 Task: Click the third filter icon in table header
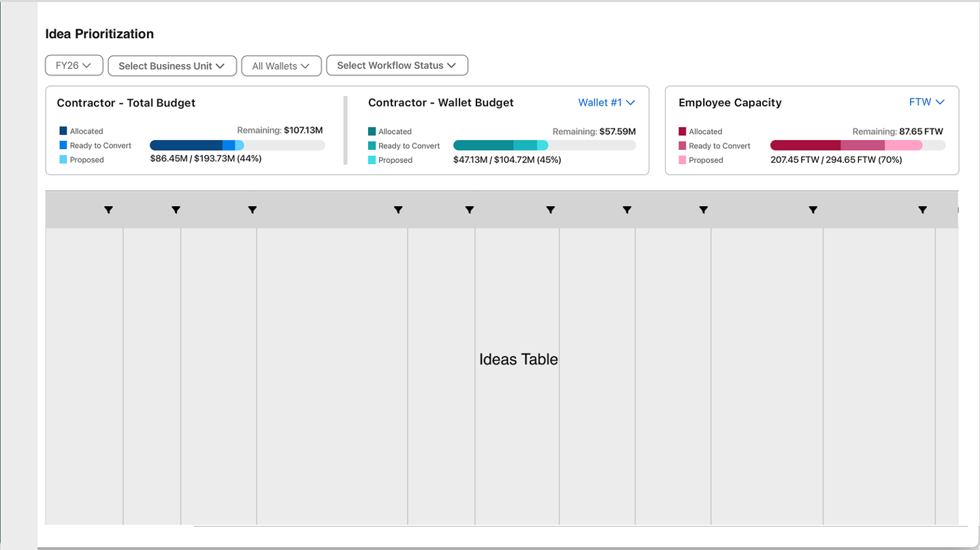pyautogui.click(x=252, y=210)
